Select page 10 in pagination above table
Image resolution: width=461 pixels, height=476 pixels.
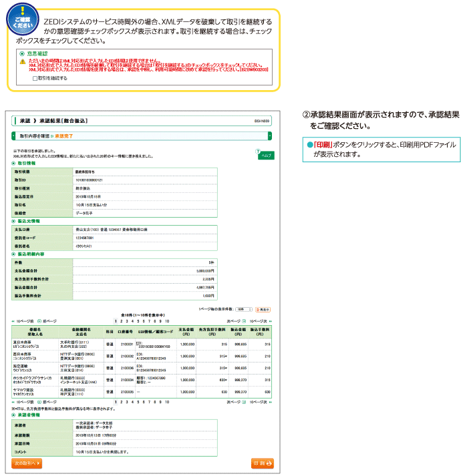point(167,321)
